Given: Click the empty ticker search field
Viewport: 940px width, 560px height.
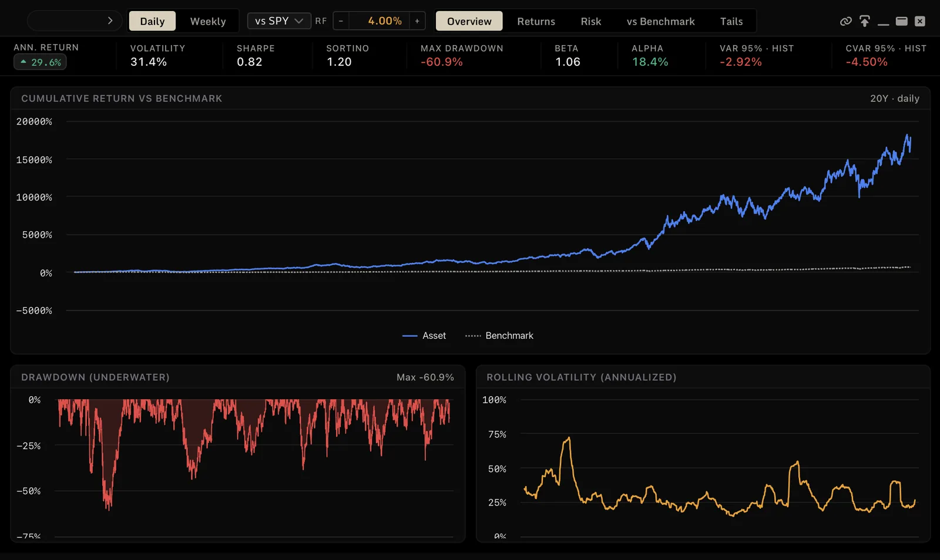Looking at the screenshot, I should [x=66, y=21].
